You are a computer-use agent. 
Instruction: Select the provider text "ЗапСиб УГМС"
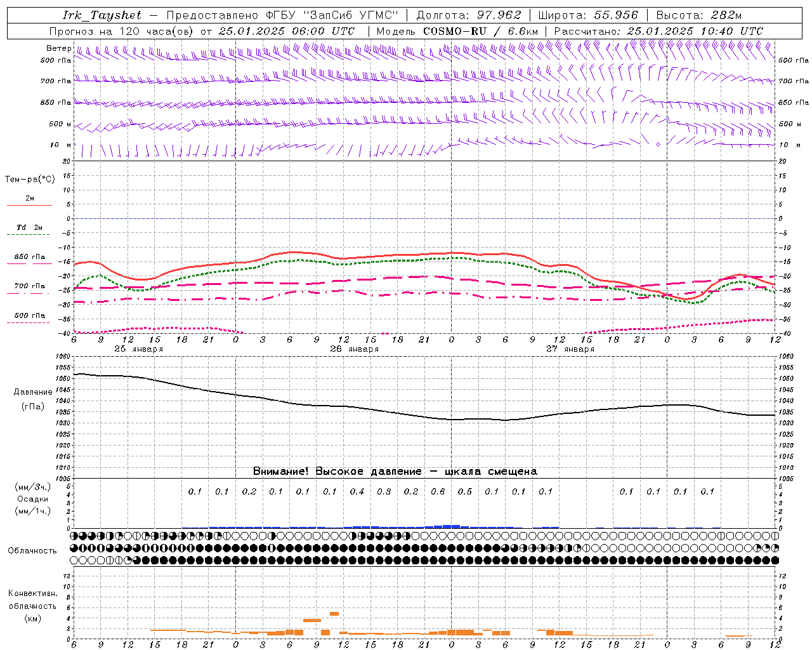[x=351, y=15]
